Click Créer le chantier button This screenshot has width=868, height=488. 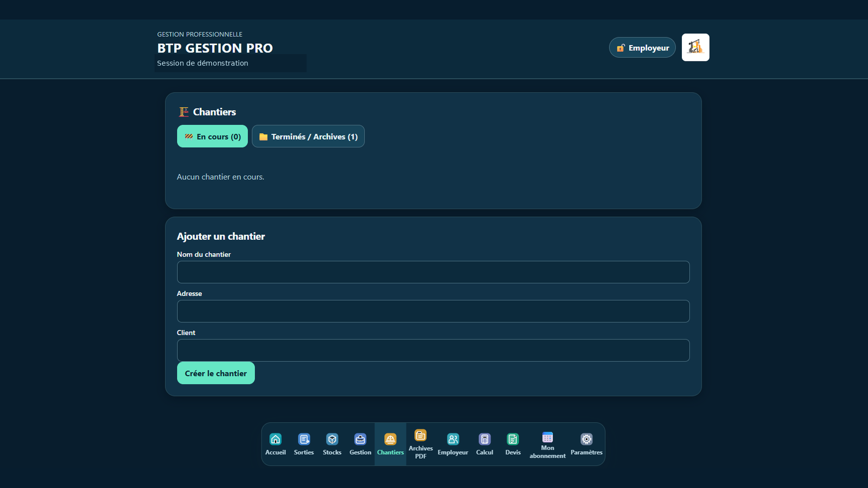pos(216,373)
